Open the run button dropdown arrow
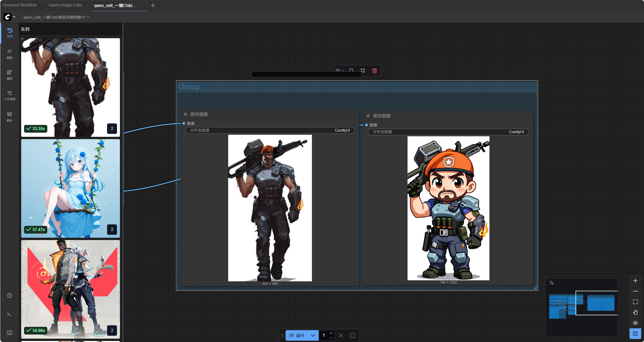The width and height of the screenshot is (644, 342). [313, 336]
